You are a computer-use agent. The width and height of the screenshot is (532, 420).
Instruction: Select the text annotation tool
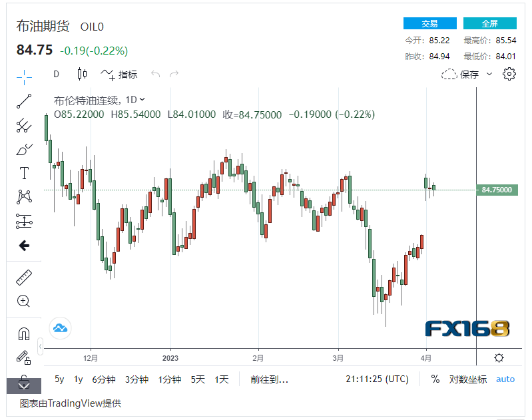pos(24,173)
